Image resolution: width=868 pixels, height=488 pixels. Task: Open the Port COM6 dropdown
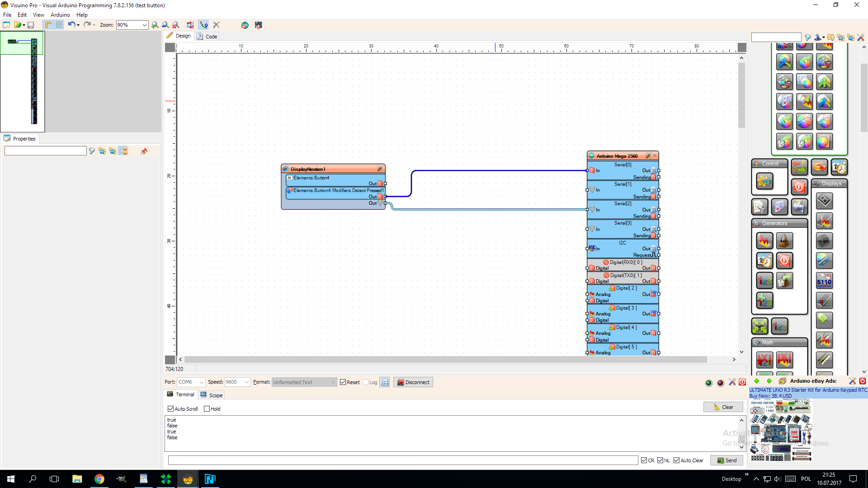click(202, 382)
